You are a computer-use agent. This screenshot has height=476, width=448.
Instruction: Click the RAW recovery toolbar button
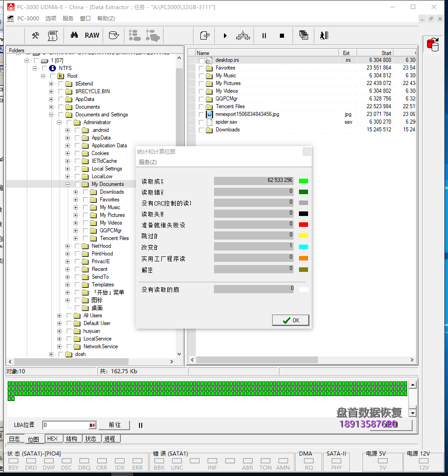tap(92, 35)
